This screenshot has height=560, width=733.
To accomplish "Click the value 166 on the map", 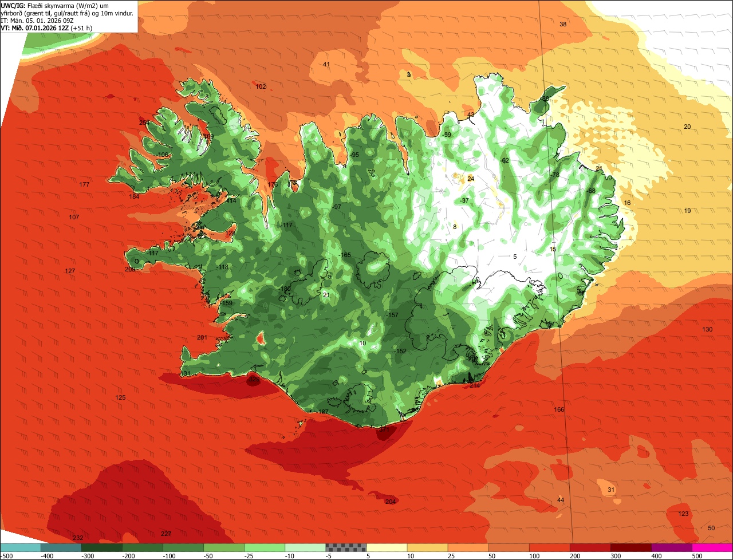I will point(559,409).
